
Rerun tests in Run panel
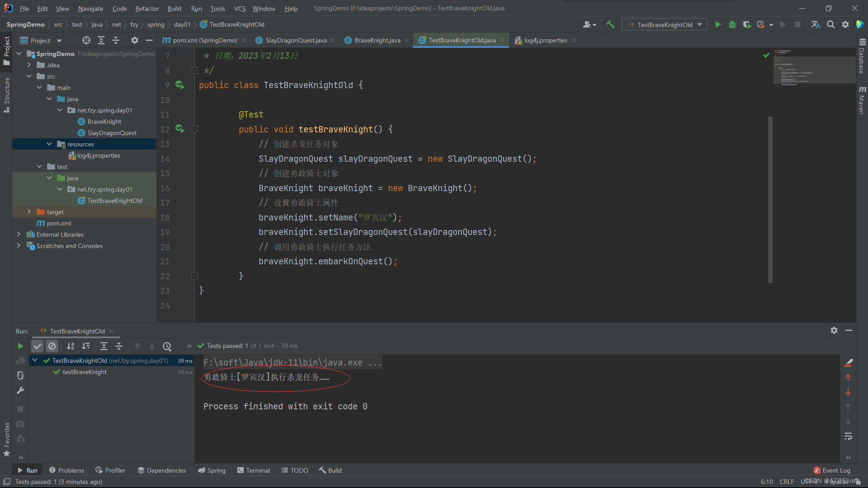point(20,346)
